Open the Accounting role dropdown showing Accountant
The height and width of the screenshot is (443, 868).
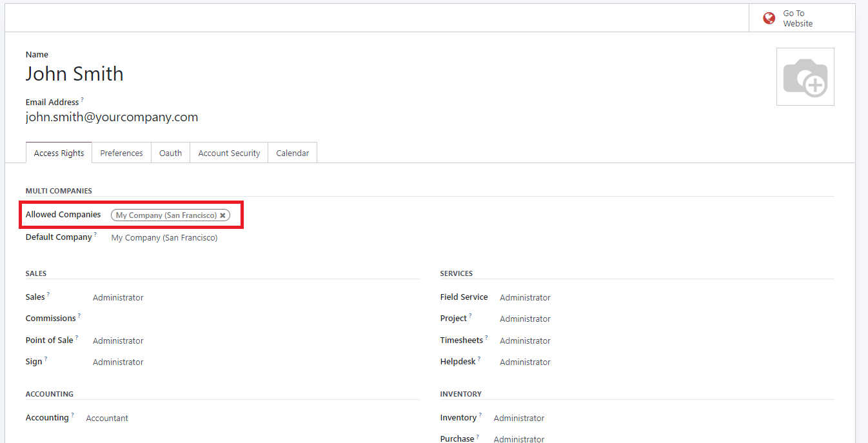(x=107, y=418)
